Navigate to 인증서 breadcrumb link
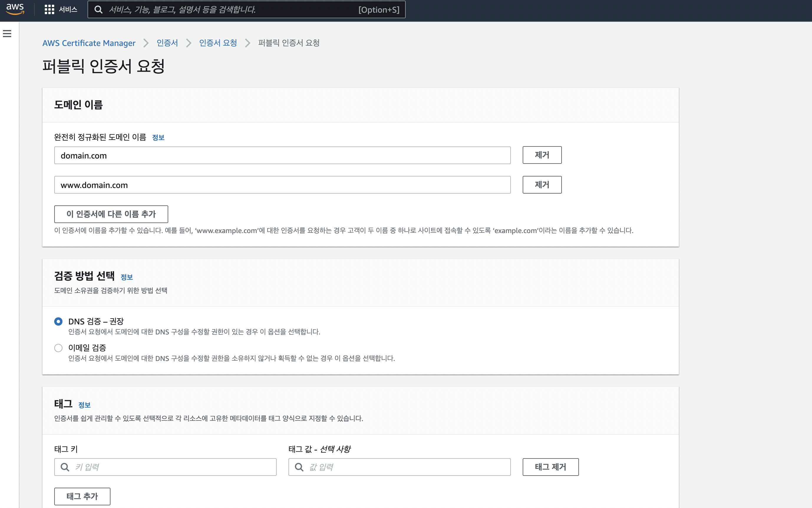 (167, 43)
